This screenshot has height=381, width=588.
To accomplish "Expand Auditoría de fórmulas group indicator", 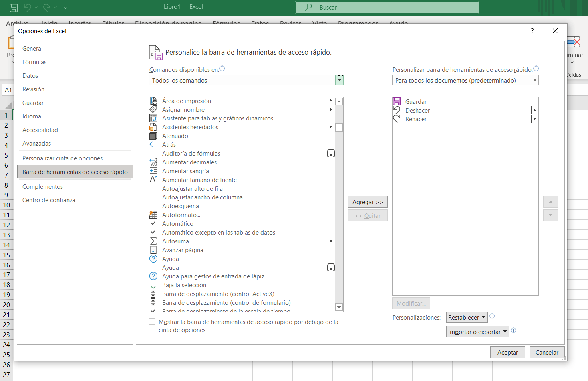I will click(x=331, y=154).
